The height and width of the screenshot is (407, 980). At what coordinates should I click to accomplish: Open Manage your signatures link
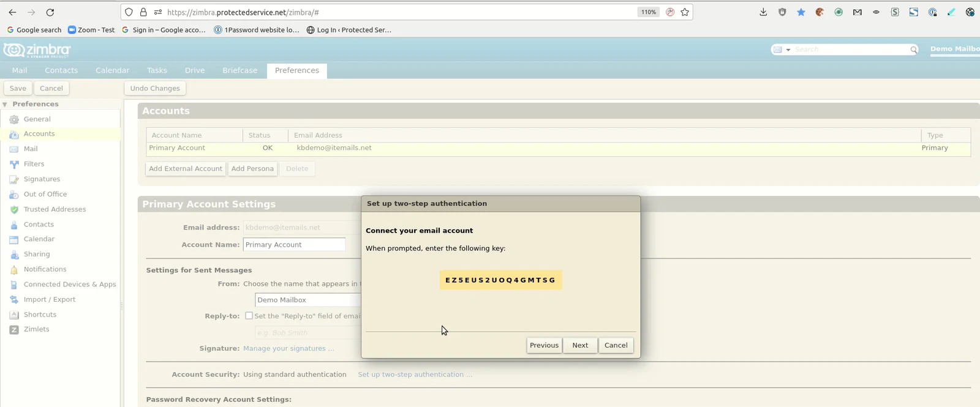288,349
